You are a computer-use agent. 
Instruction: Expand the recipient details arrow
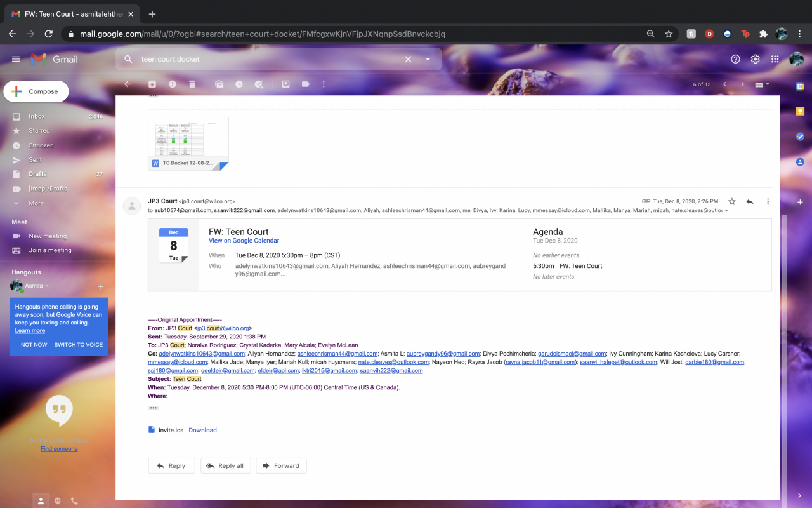726,211
